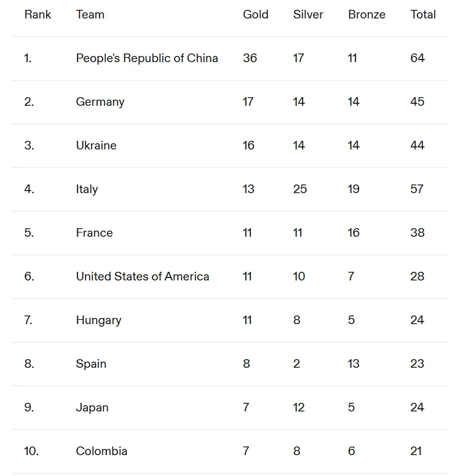The width and height of the screenshot is (471, 476).
Task: Open the Japan team entry
Action: click(x=92, y=408)
